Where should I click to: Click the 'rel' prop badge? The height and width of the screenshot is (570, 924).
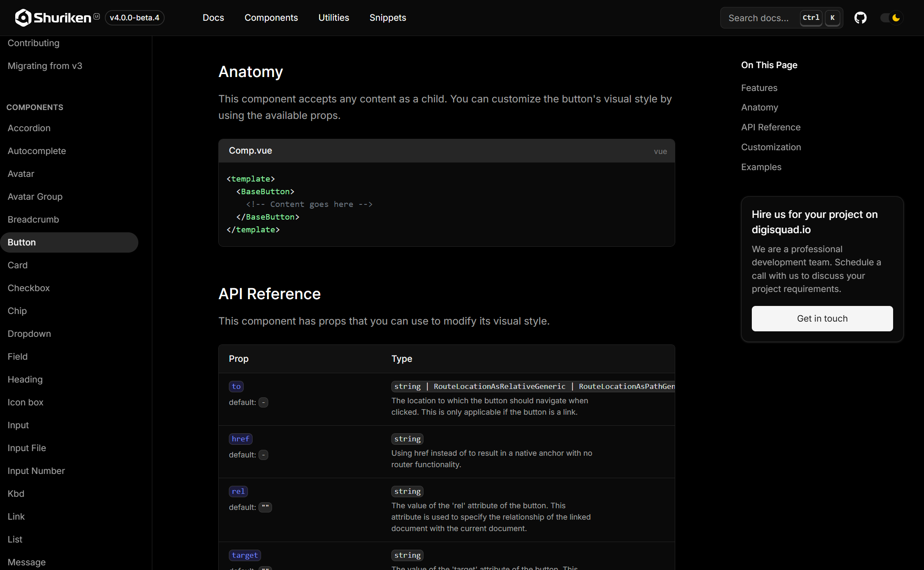pyautogui.click(x=238, y=491)
